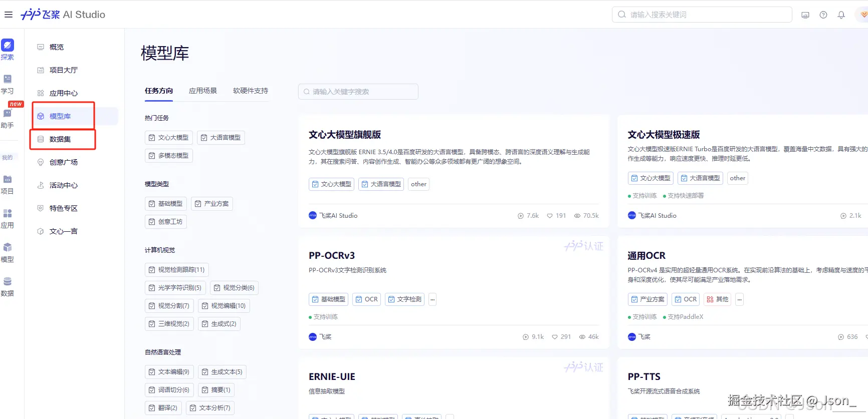Check the 创意工坊 filter
The height and width of the screenshot is (419, 868).
click(166, 222)
